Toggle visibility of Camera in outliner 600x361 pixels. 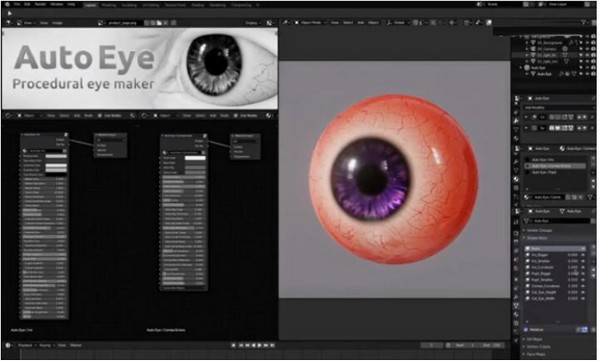(587, 49)
